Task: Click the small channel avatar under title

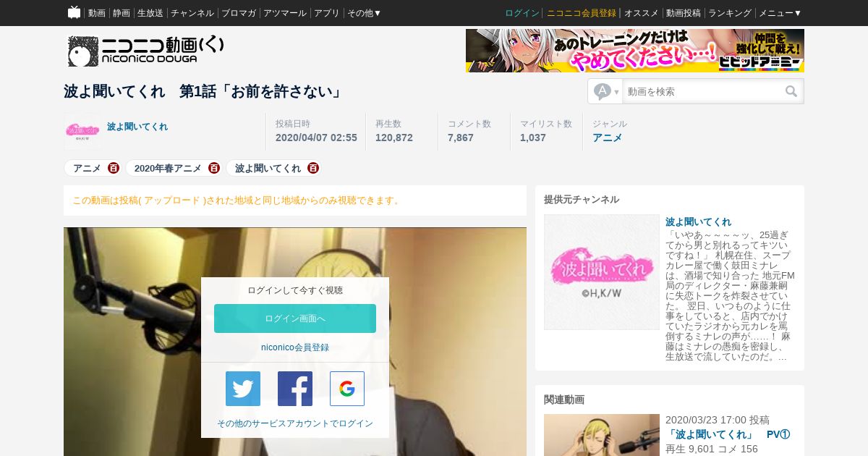Action: tap(82, 131)
